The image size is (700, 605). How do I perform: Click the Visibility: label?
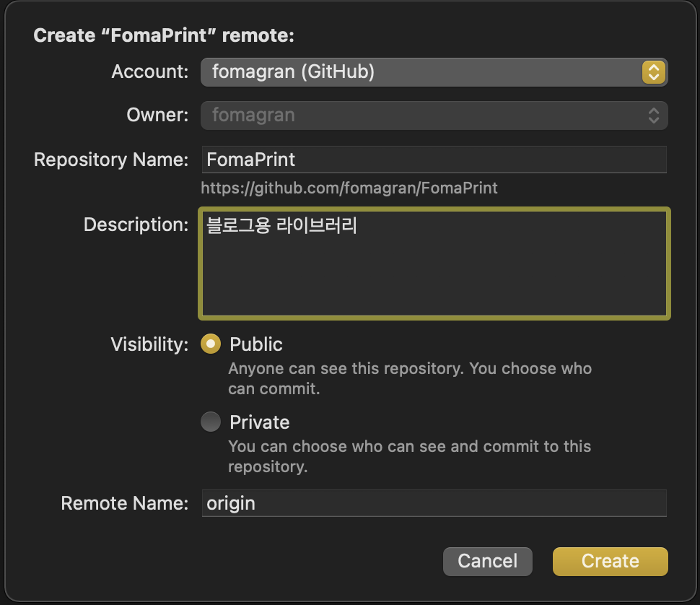tap(149, 344)
